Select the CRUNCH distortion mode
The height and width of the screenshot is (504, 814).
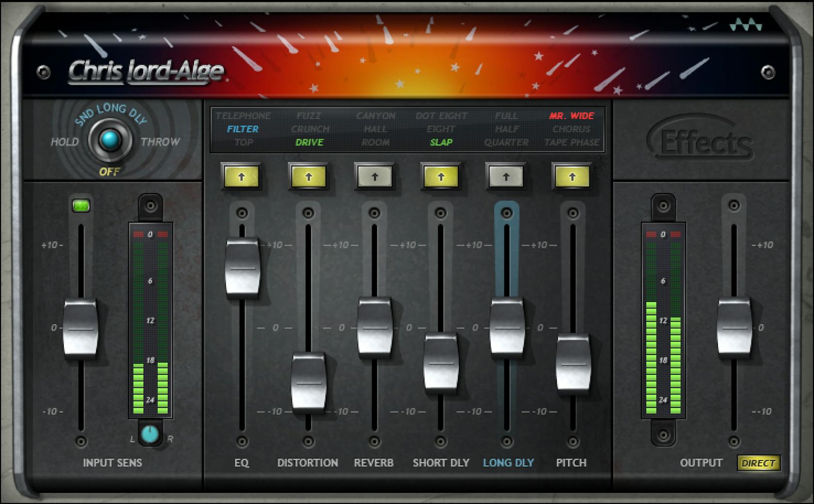(x=310, y=129)
